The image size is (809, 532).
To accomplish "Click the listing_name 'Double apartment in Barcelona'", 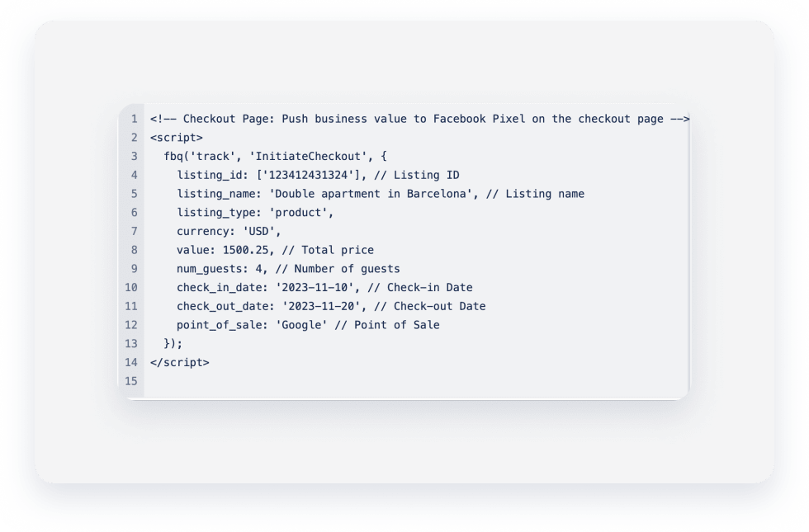I will [x=371, y=194].
